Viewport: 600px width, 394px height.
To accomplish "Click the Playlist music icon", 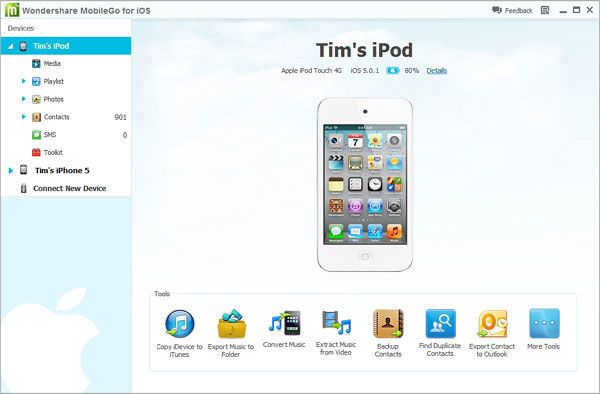I will click(36, 81).
